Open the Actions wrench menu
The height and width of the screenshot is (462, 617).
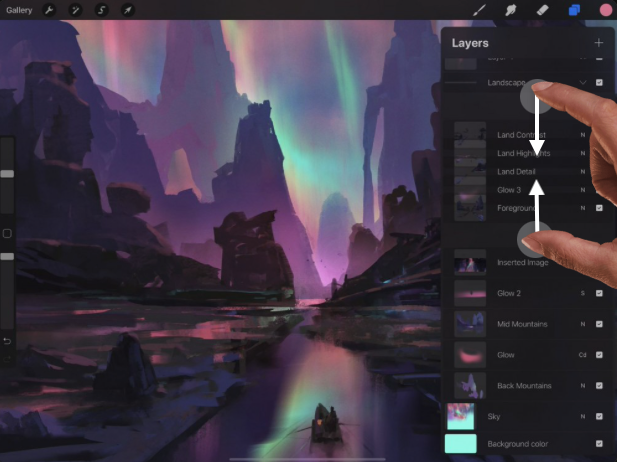pyautogui.click(x=49, y=10)
